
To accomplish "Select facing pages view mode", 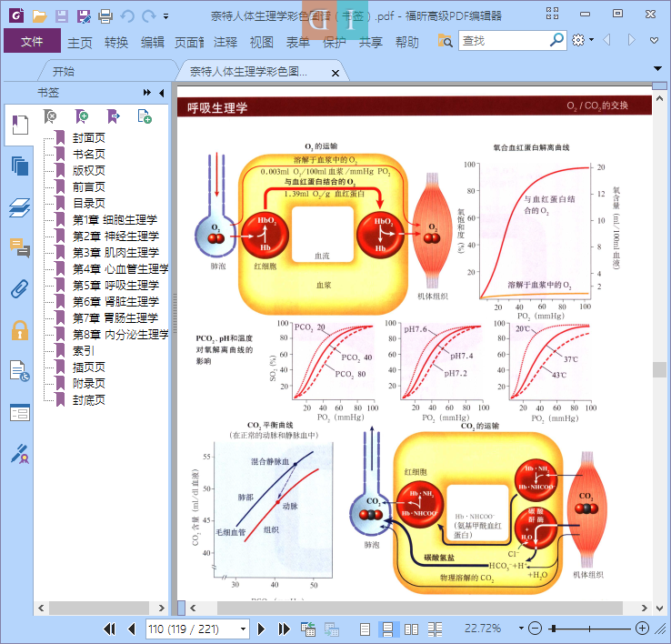I will coord(412,629).
